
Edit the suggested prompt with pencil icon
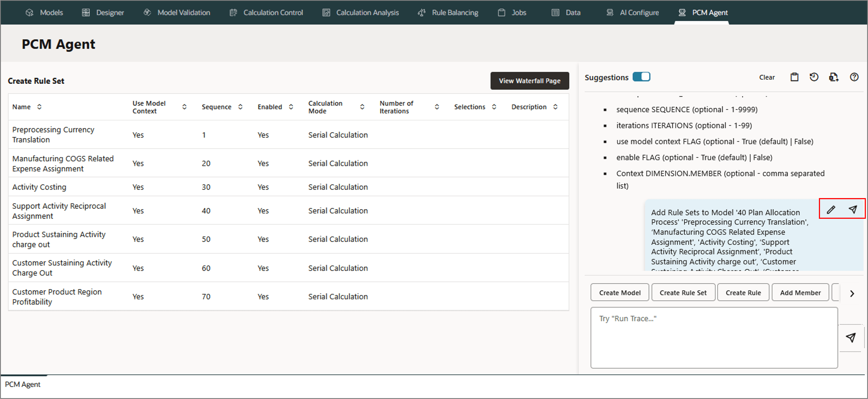(831, 210)
